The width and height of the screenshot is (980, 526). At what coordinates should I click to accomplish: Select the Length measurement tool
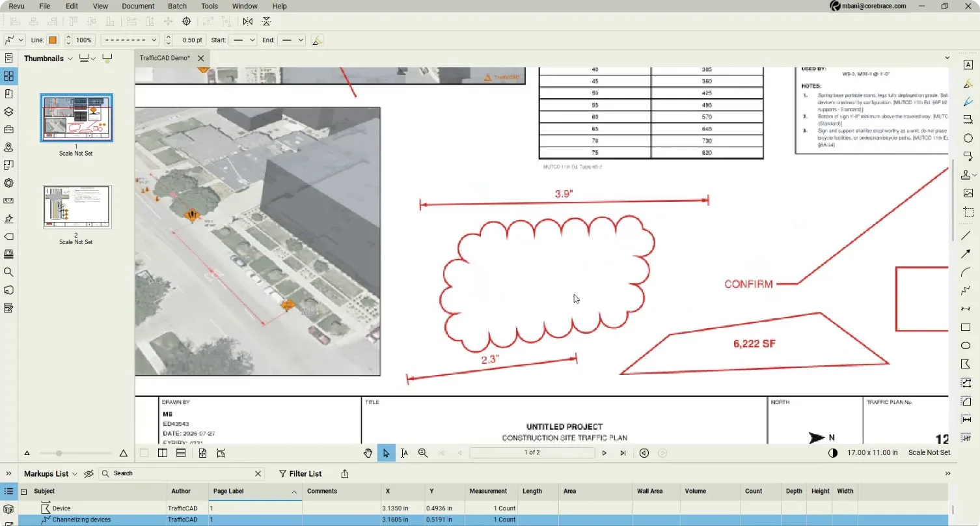tap(966, 419)
